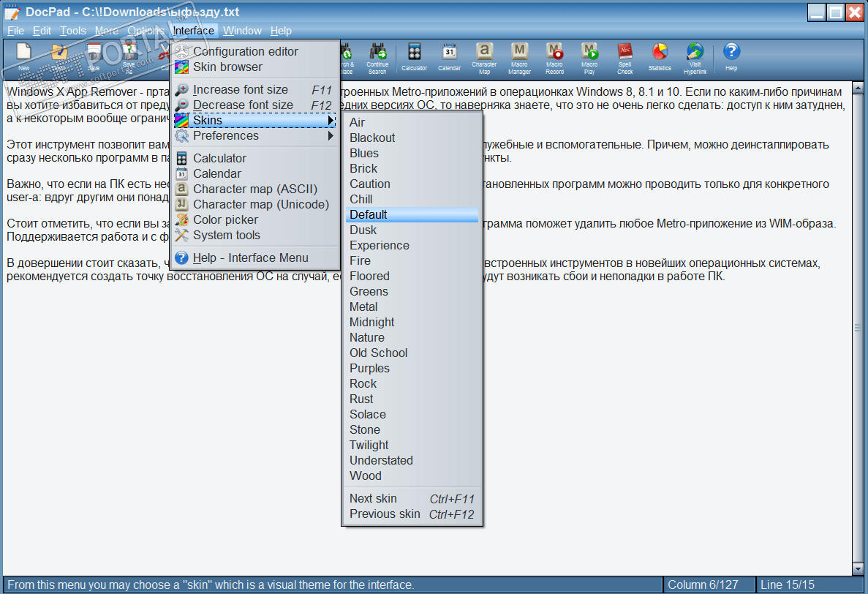Choose the Blues skin
Viewport: 868px width, 594px height.
coord(412,154)
